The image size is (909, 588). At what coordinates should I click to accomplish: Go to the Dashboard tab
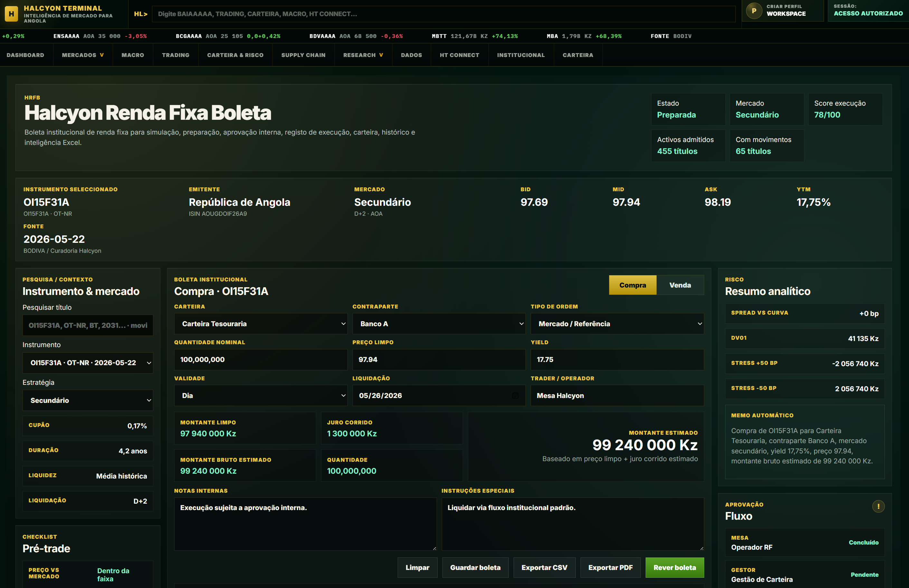click(25, 55)
